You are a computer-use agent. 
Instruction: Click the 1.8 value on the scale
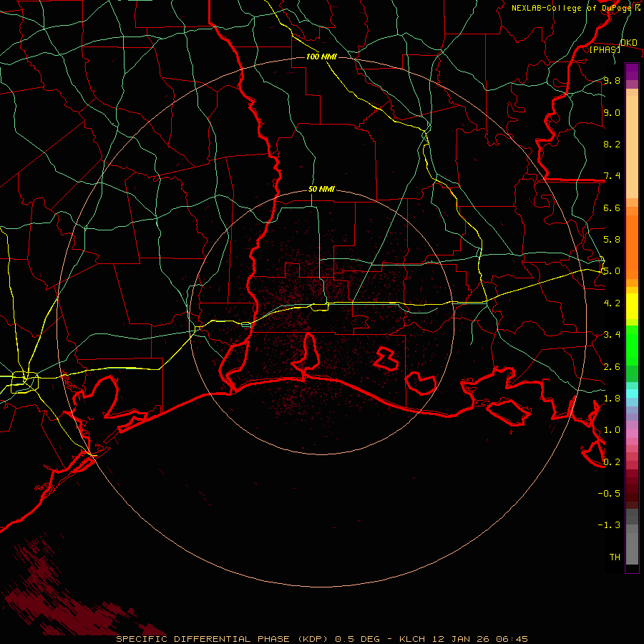612,399
